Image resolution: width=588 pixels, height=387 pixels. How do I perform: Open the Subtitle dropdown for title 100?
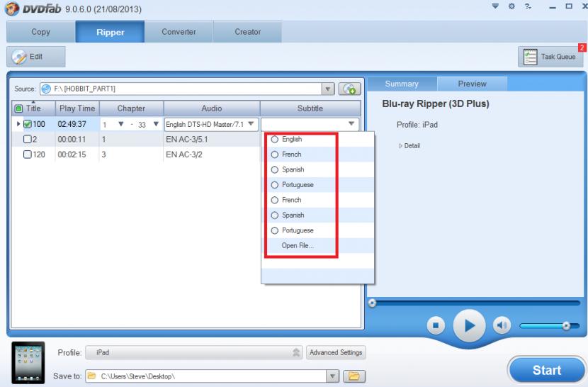[351, 124]
